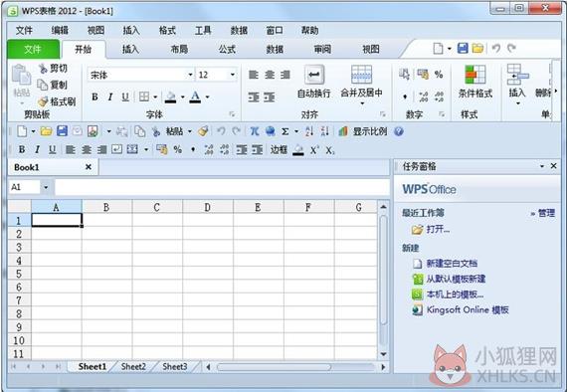Open the font name 宋体 dropdown
Screen dimensions: 567x392
pyautogui.click(x=190, y=75)
